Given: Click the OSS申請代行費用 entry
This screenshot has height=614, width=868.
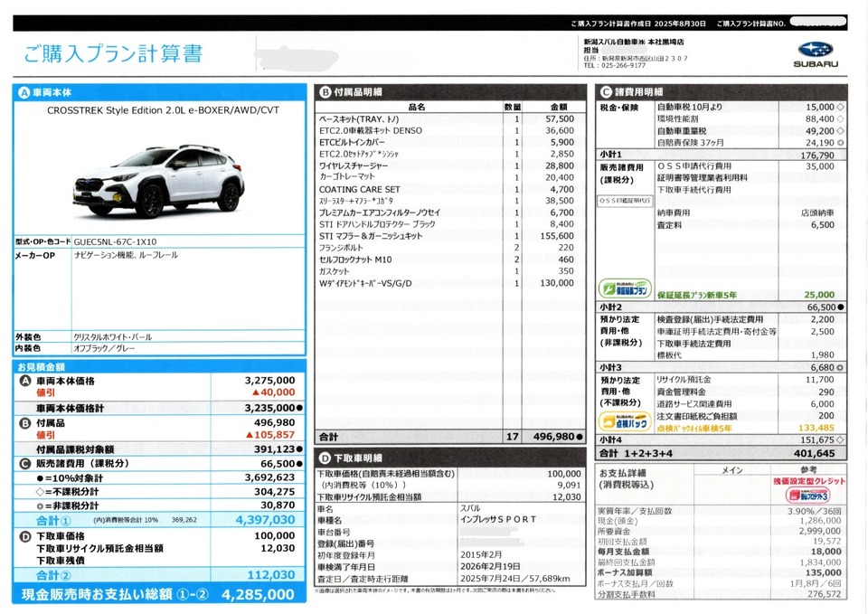Looking at the screenshot, I should point(694,166).
